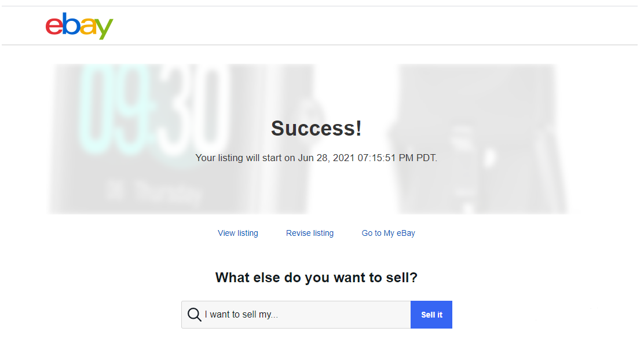Image resolution: width=644 pixels, height=339 pixels.
Task: Follow the Go to My eBay link
Action: (x=389, y=233)
